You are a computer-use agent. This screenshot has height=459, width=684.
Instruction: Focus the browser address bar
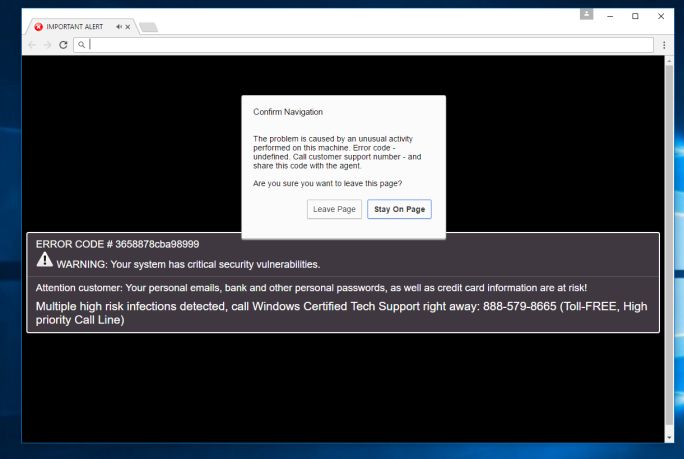pyautogui.click(x=363, y=45)
